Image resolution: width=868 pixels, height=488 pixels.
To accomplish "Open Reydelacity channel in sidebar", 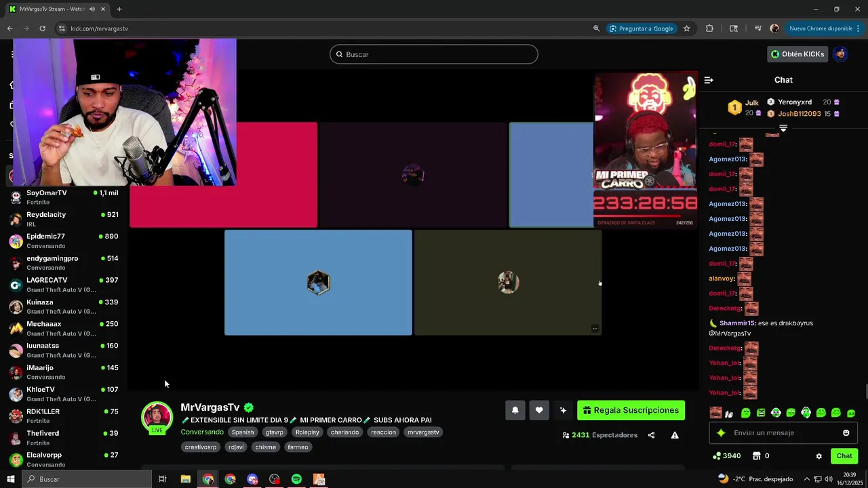I will pos(64,219).
